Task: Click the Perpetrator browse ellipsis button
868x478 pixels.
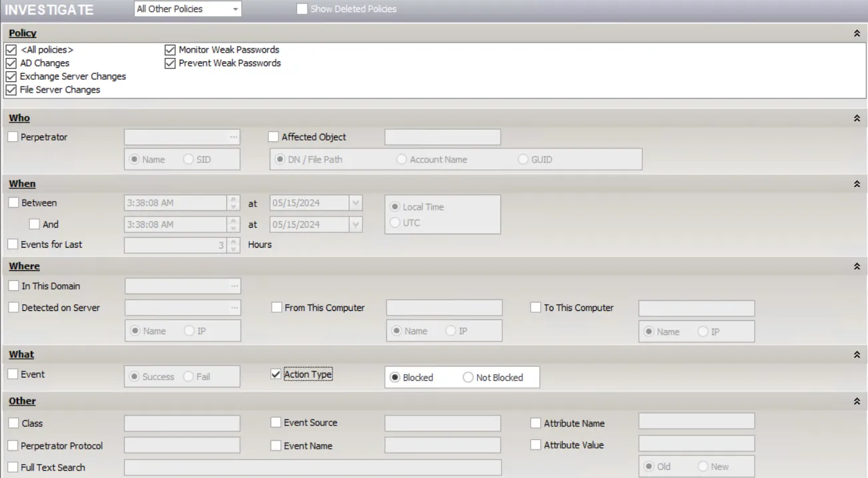Action: pyautogui.click(x=234, y=137)
